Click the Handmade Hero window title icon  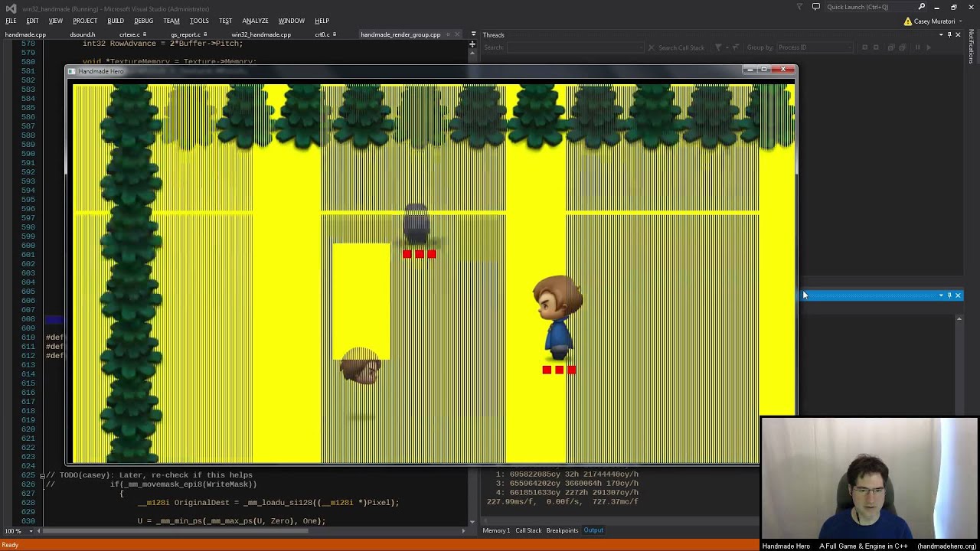click(72, 71)
